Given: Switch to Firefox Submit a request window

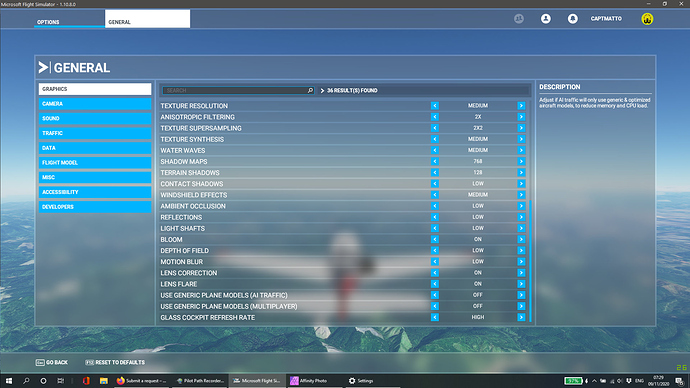Looking at the screenshot, I should click(142, 381).
